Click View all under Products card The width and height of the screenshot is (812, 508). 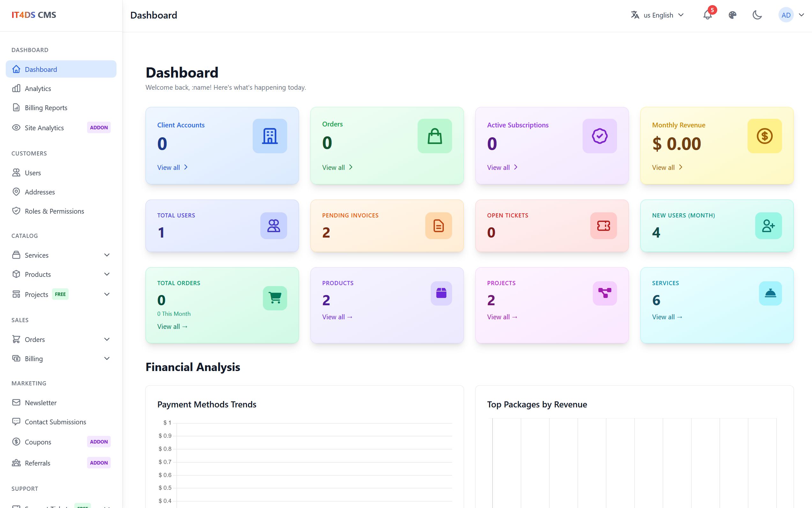point(337,317)
